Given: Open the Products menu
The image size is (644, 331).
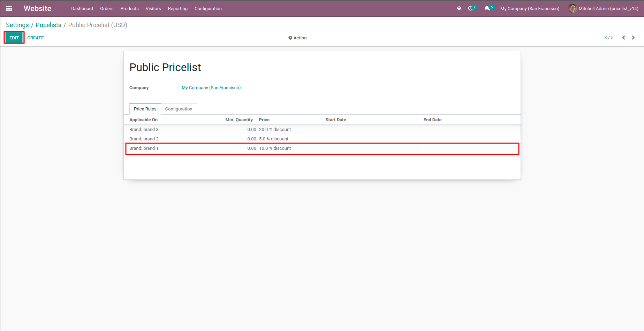Looking at the screenshot, I should tap(129, 8).
